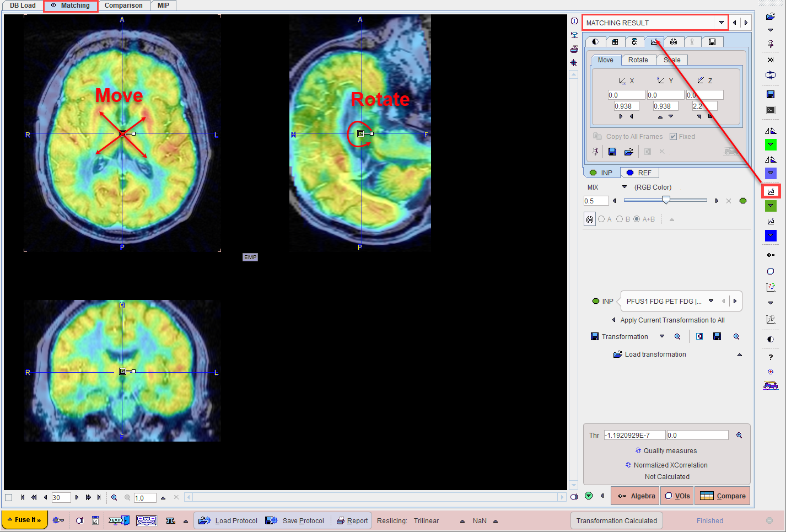This screenshot has width=786, height=532.
Task: Click the VOIs button
Action: tap(677, 496)
